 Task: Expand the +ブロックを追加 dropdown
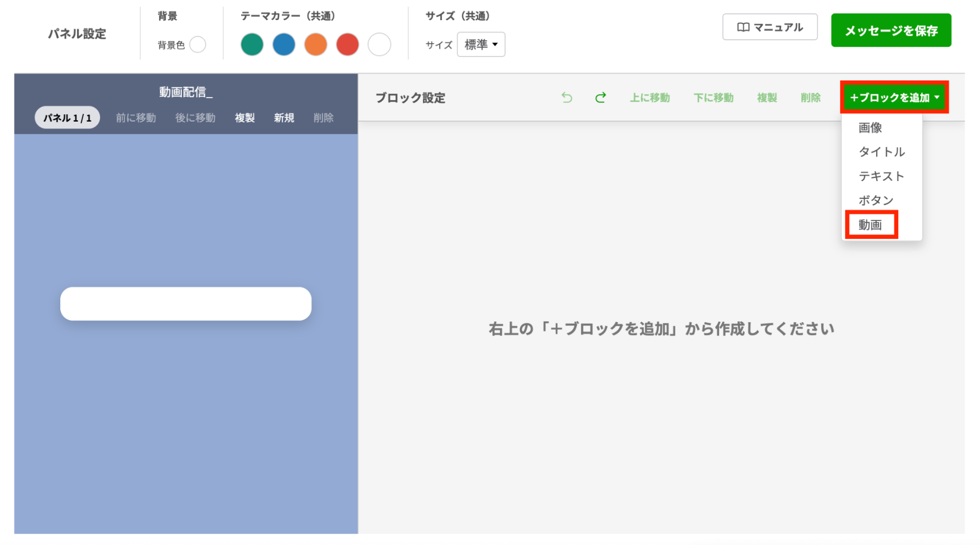point(894,98)
